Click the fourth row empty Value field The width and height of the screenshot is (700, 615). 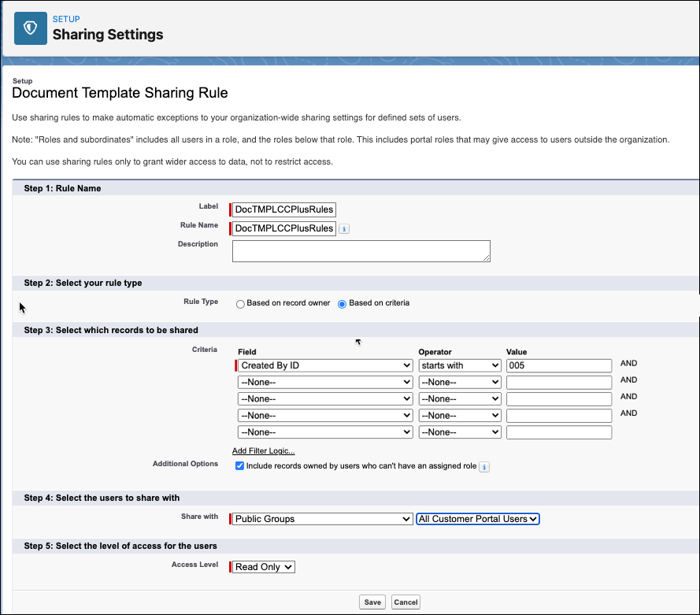(x=559, y=416)
